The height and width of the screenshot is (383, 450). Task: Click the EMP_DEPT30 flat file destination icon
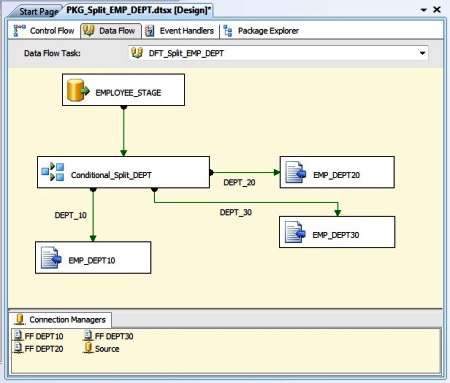click(x=295, y=232)
